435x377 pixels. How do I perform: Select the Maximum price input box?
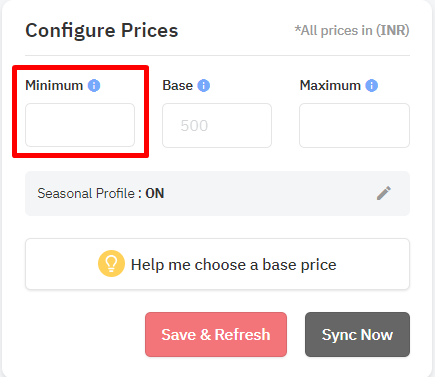354,125
